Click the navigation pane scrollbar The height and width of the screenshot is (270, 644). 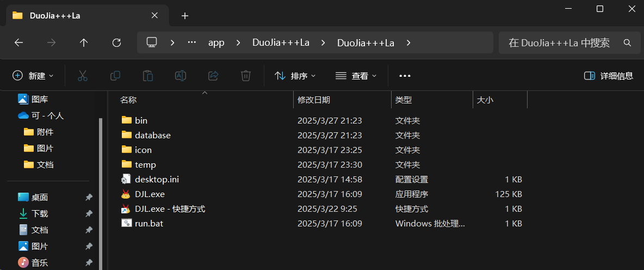pos(101,193)
